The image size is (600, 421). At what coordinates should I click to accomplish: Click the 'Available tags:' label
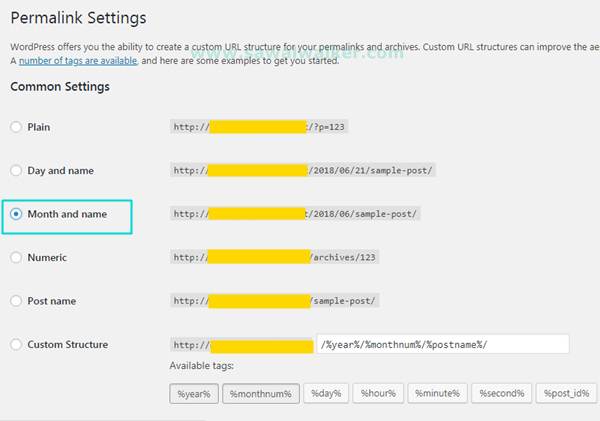[x=202, y=366]
